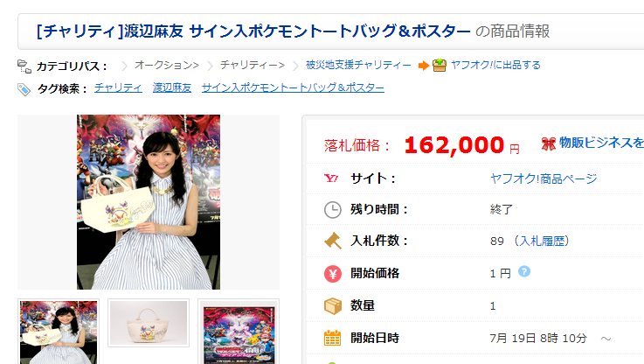This screenshot has width=644, height=364.
Task: Click the tag search label icon
Action: tap(24, 89)
